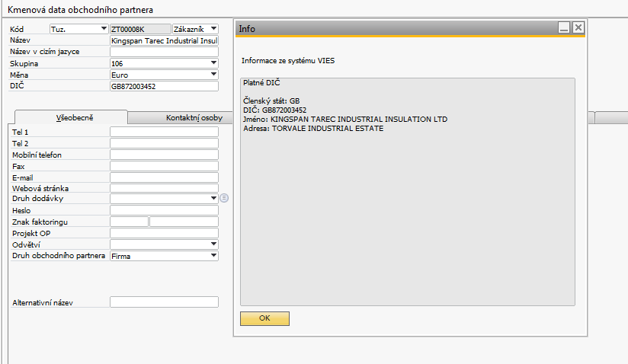Screen dimensions: 628x364
Task: Expand the Odvětví dropdown
Action: point(213,244)
